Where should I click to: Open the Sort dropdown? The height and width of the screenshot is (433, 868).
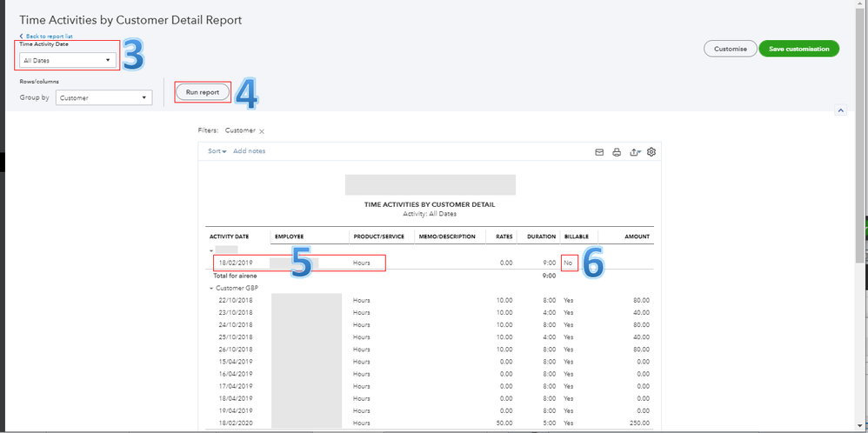[217, 151]
